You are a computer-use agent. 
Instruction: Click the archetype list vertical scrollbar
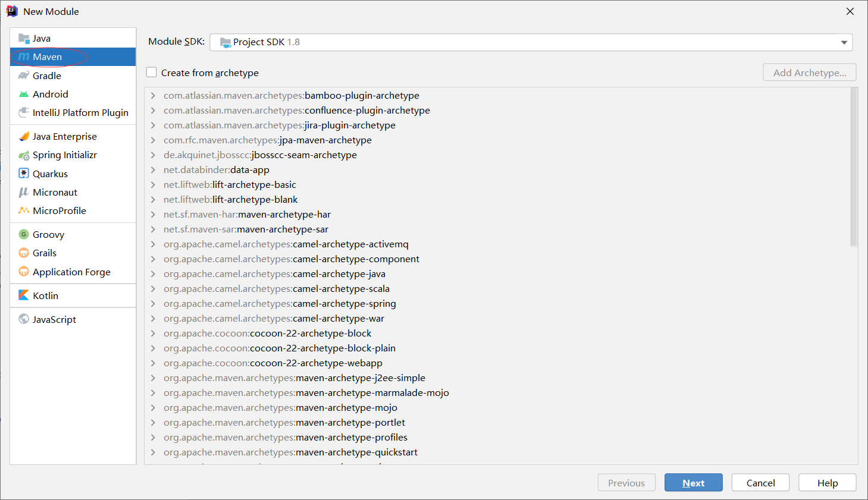click(854, 166)
